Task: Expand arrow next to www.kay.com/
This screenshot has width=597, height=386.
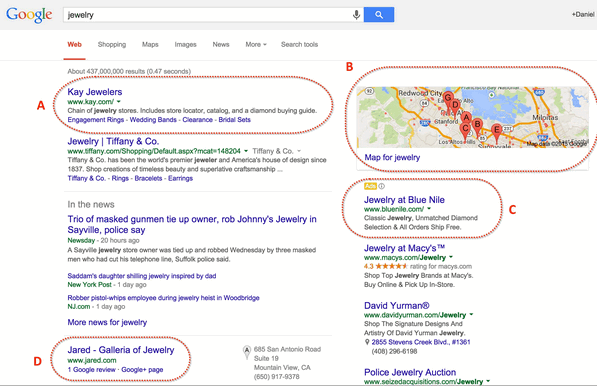Action: point(119,102)
